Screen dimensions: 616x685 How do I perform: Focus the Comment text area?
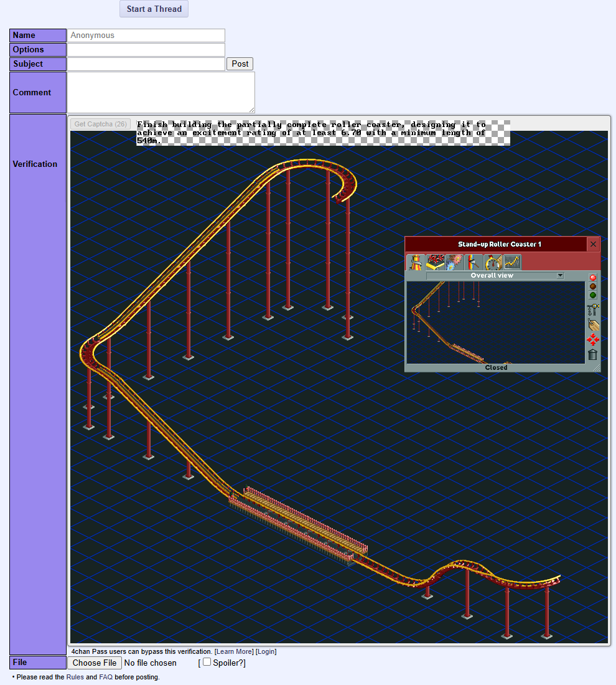161,93
